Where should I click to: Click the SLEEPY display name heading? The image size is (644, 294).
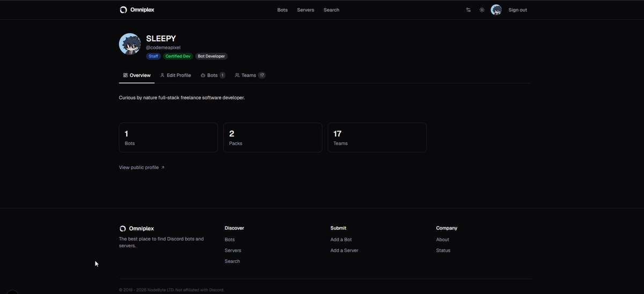click(161, 39)
